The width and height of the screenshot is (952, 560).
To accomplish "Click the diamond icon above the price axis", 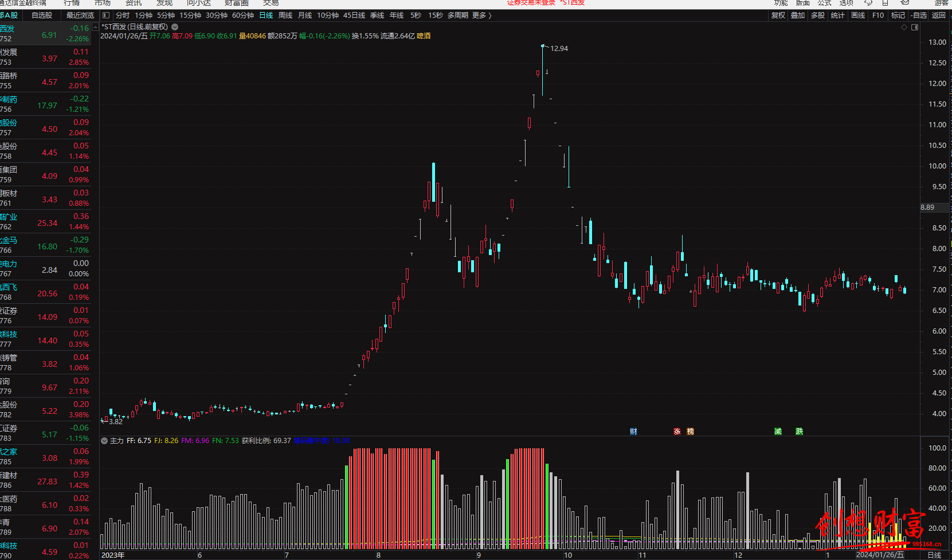I will pos(904,27).
